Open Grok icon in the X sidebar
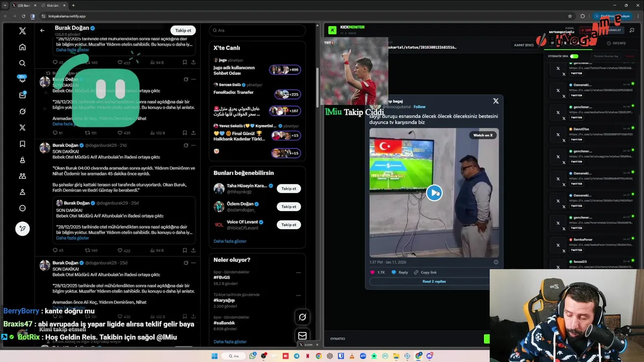The image size is (644, 362). tap(22, 111)
